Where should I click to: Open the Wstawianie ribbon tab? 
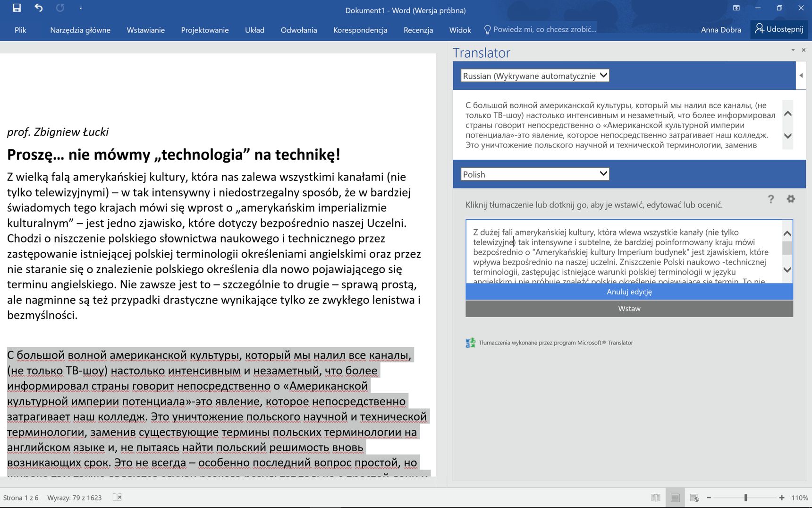(x=145, y=30)
